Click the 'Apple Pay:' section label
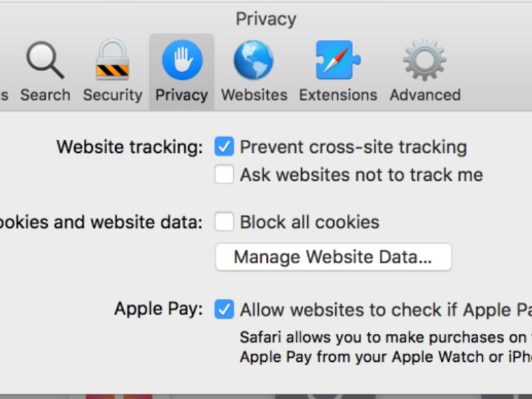The width and height of the screenshot is (532, 399). [x=158, y=309]
